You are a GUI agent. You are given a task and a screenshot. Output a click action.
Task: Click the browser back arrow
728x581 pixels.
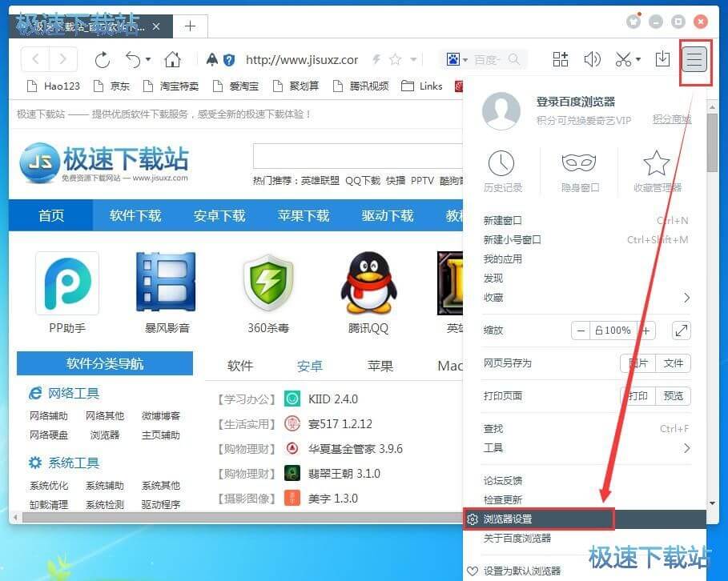35,59
